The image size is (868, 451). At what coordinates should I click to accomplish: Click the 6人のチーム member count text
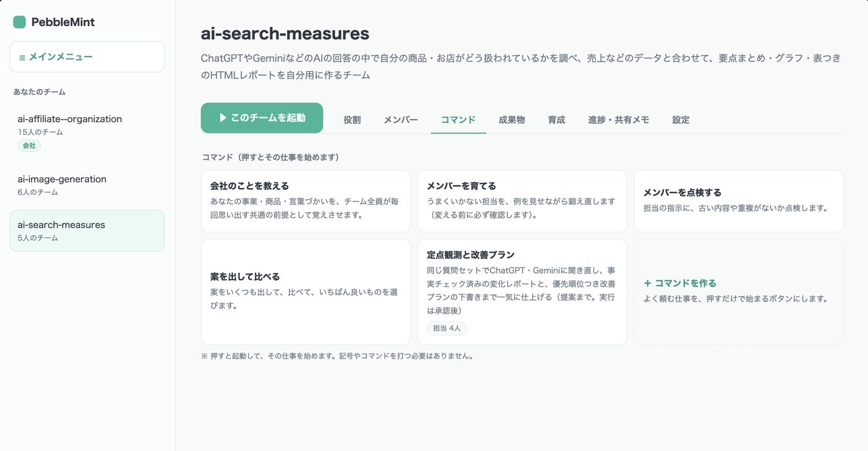[x=38, y=192]
